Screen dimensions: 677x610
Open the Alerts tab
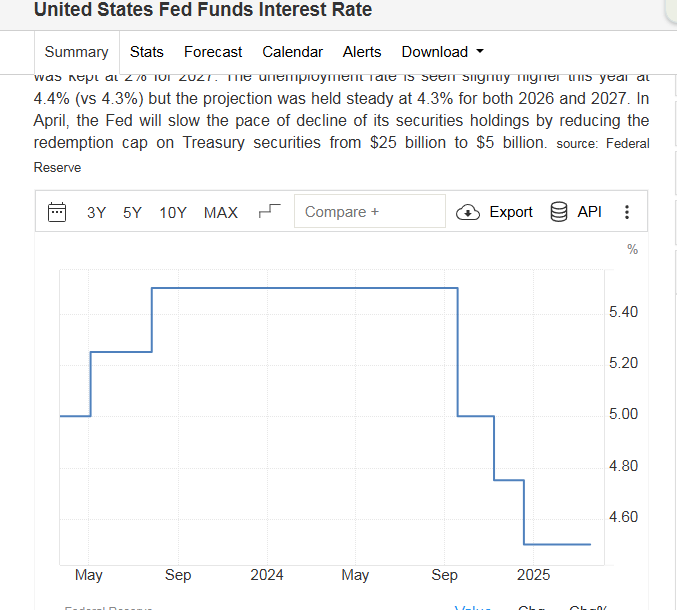[362, 52]
